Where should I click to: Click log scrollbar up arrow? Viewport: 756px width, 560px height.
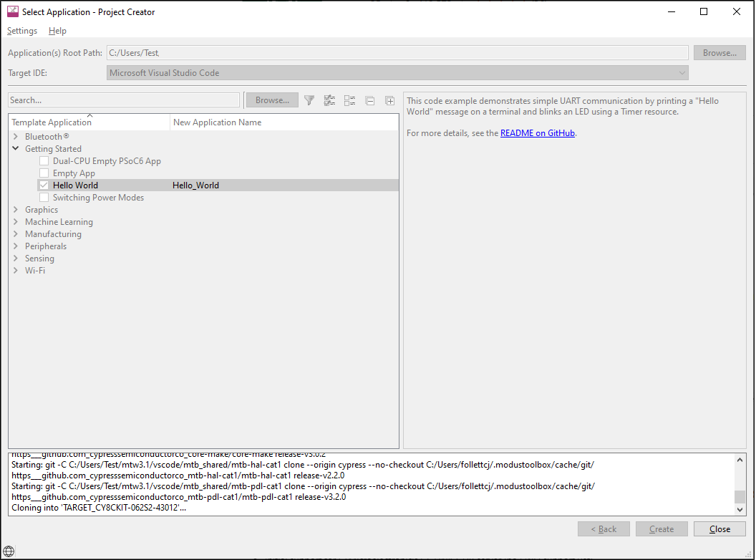click(x=740, y=460)
